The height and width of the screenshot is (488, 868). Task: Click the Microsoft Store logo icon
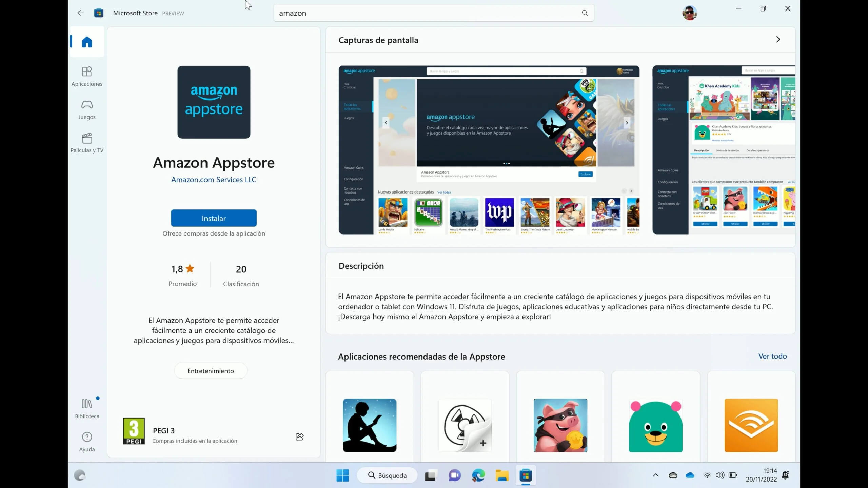pos(99,13)
